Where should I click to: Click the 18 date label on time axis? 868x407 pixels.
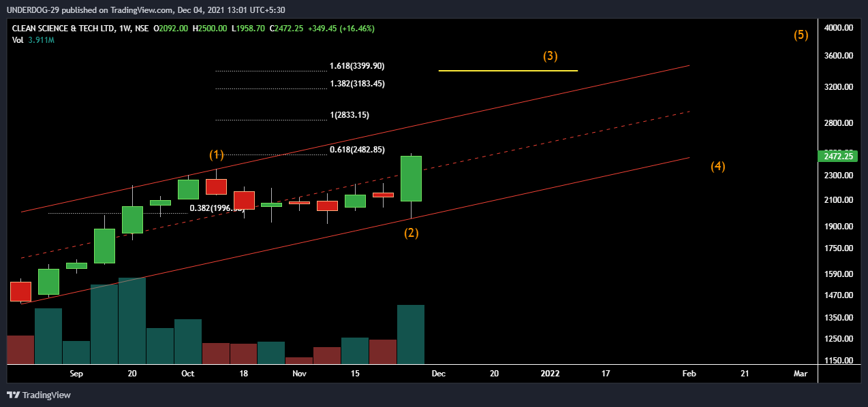[243, 374]
